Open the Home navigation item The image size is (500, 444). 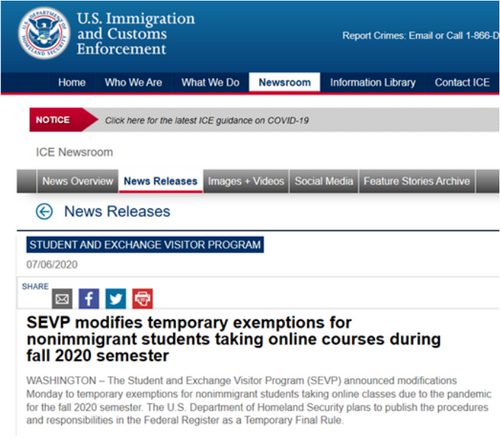72,82
